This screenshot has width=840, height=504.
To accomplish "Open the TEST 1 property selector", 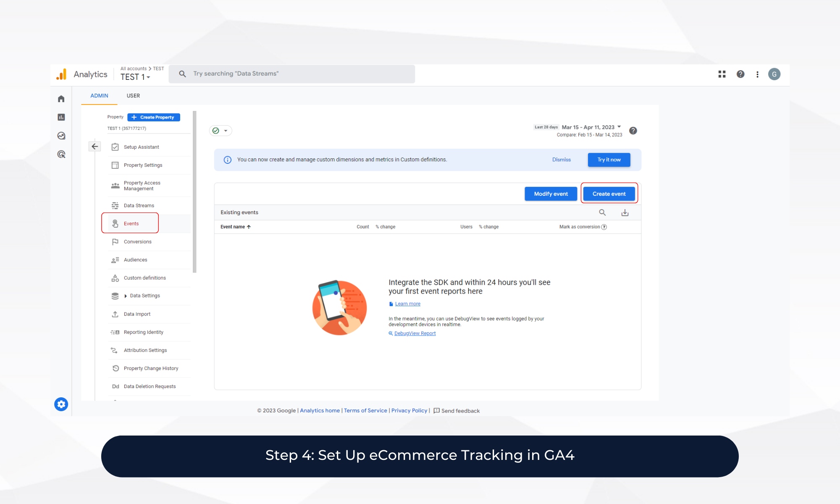I will point(135,77).
